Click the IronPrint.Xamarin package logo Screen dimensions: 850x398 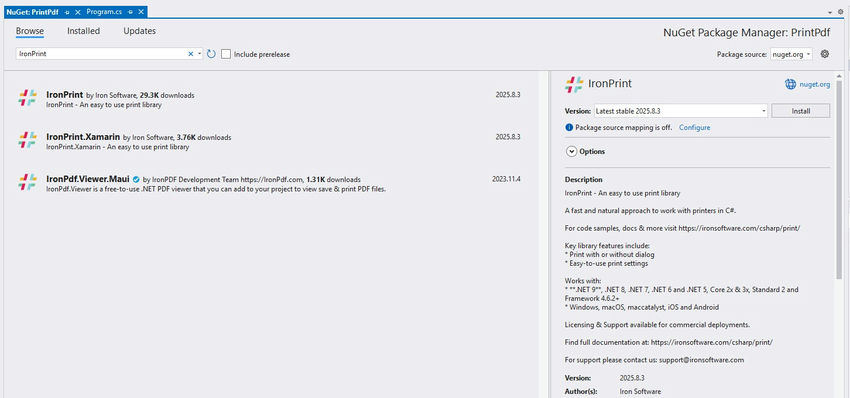pos(27,140)
